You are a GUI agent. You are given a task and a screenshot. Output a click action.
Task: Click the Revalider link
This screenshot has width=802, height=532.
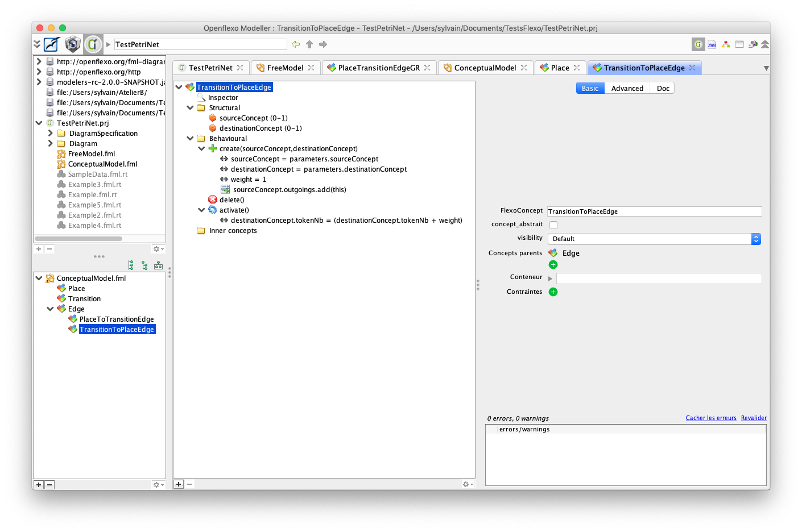point(754,418)
